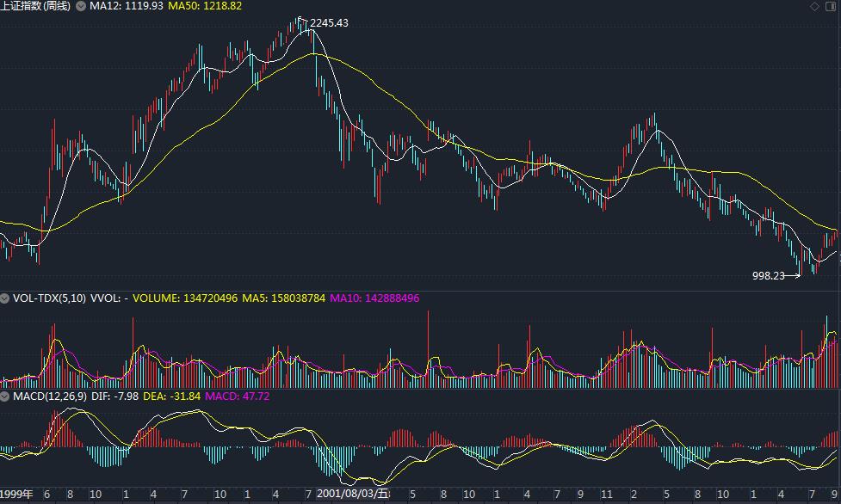The height and width of the screenshot is (504, 841).
Task: Select the yellow MA50 label
Action: (205, 6)
